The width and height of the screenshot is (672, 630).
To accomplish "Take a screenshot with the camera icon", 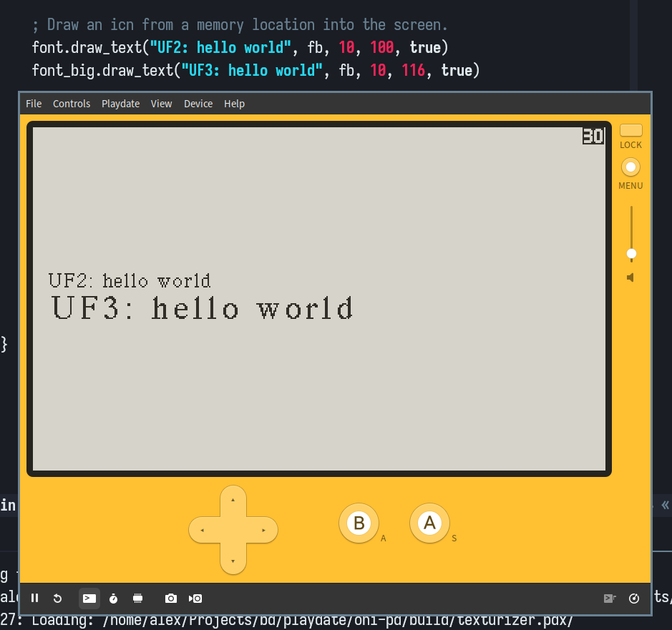I will [x=170, y=598].
